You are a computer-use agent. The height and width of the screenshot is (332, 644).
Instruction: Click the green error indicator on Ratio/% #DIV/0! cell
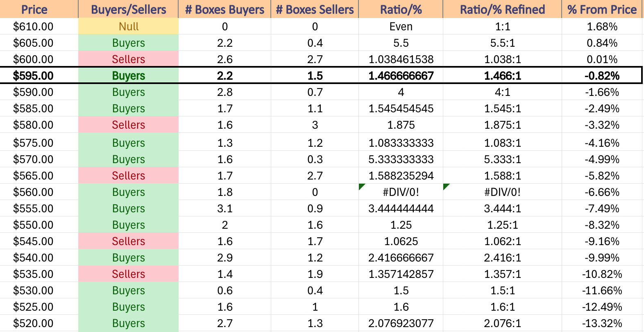361,186
